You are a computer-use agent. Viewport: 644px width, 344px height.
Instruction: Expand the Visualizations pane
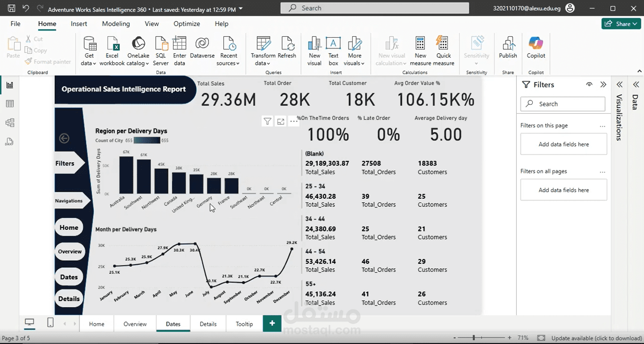click(x=619, y=84)
